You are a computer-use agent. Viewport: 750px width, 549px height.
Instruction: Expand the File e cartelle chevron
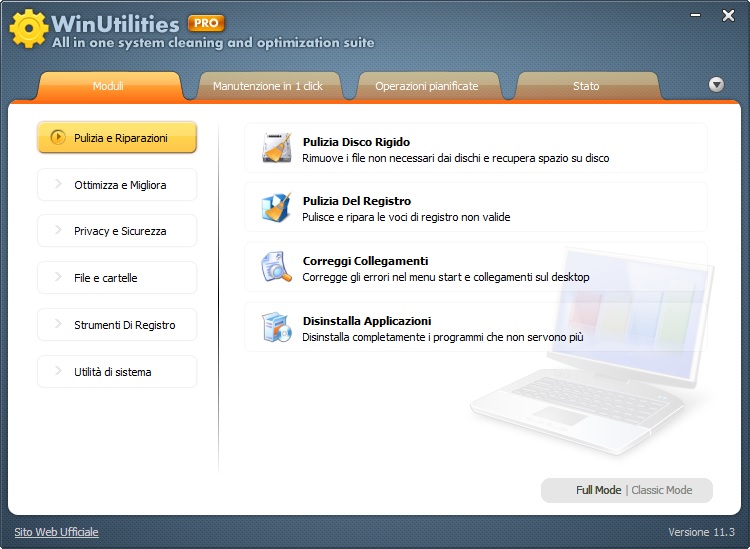(58, 277)
